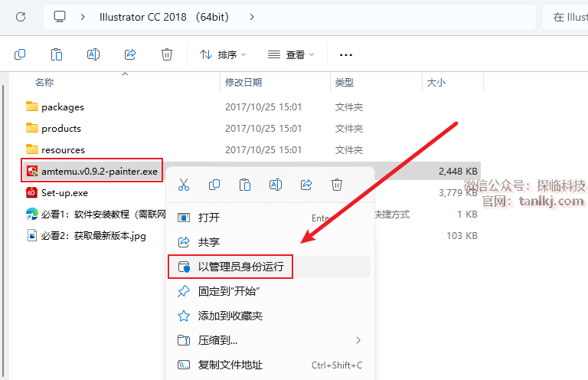The width and height of the screenshot is (588, 380).
Task: Sort by 修改日期 column header
Action: (243, 82)
